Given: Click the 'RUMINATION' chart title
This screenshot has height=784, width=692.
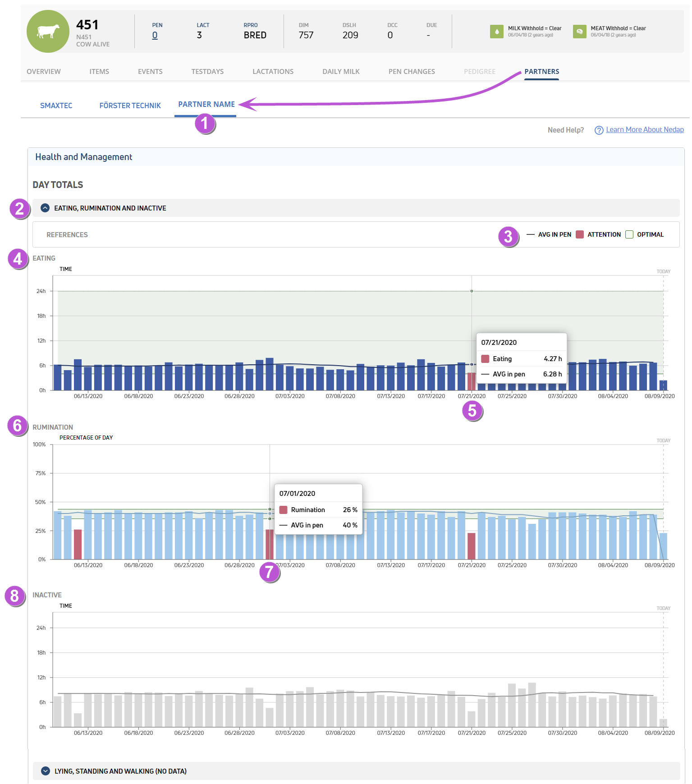Looking at the screenshot, I should (53, 427).
